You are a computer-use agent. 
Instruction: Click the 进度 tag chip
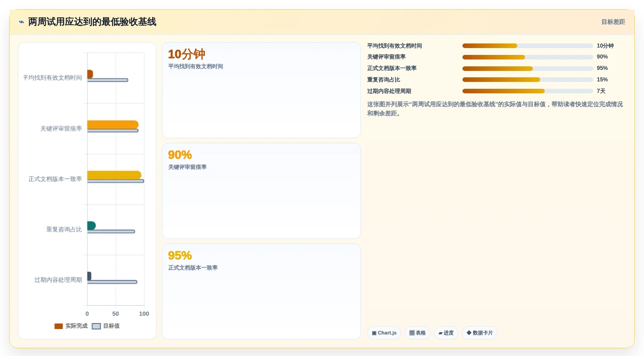coord(446,333)
